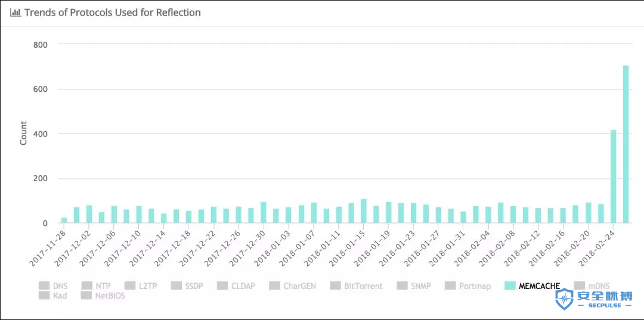Click the "Count" y-axis label

pos(24,133)
